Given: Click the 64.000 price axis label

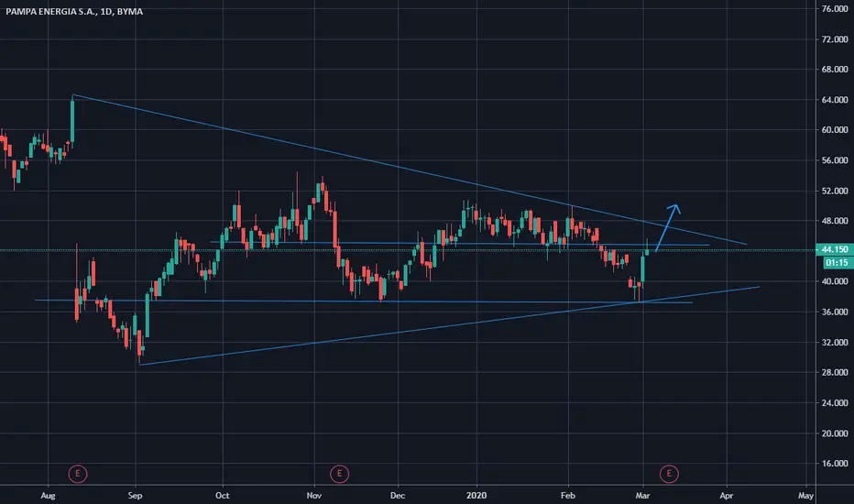Looking at the screenshot, I should (835, 100).
